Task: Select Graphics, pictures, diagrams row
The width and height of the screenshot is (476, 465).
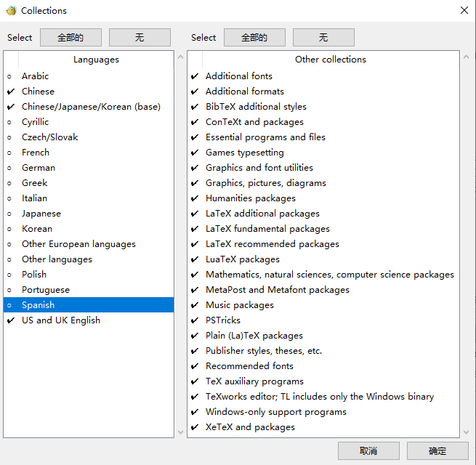Action: coord(323,183)
